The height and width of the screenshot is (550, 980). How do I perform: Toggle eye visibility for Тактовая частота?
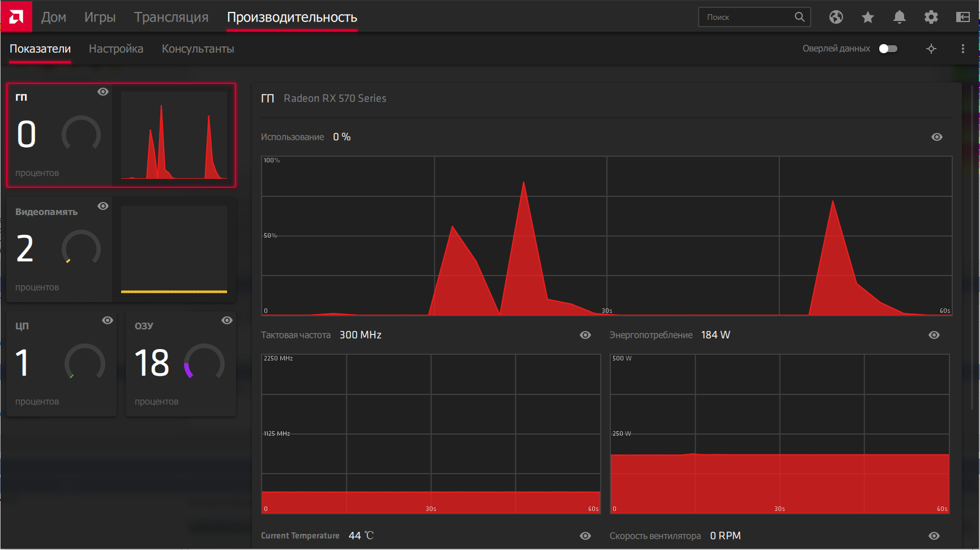(585, 335)
